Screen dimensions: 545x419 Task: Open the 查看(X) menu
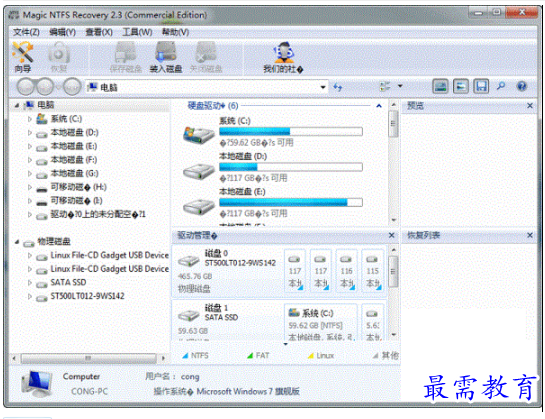99,32
